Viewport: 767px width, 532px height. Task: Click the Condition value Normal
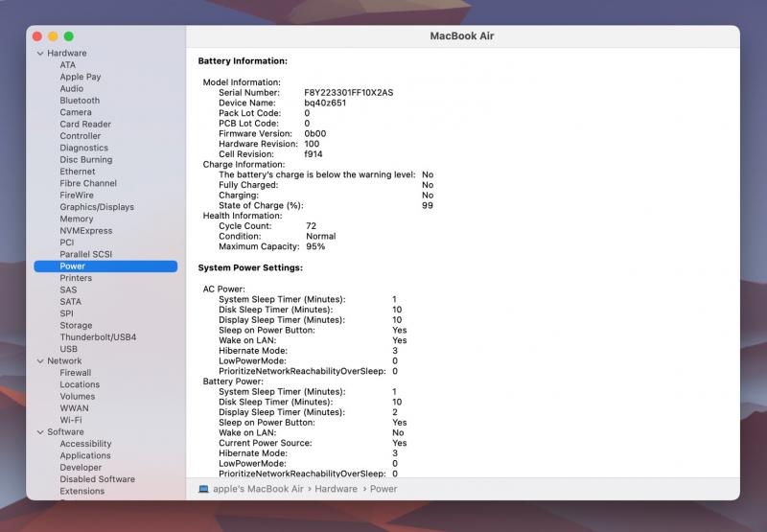click(321, 237)
